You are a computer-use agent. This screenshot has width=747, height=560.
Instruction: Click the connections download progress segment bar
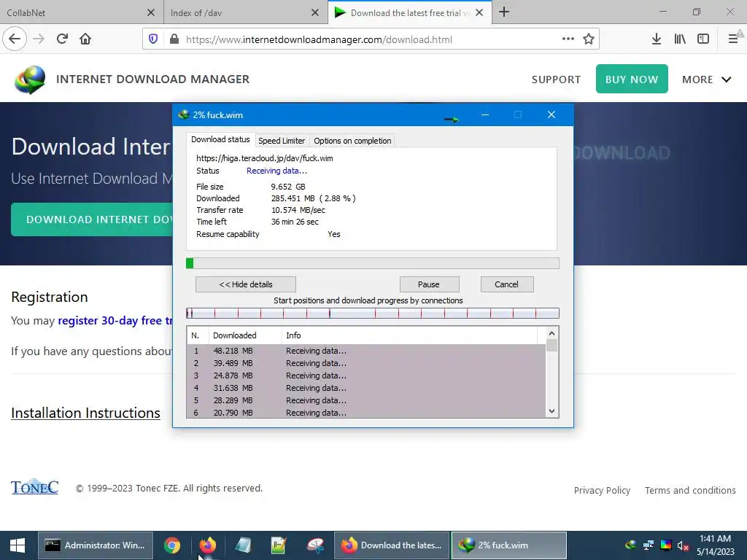pyautogui.click(x=373, y=313)
